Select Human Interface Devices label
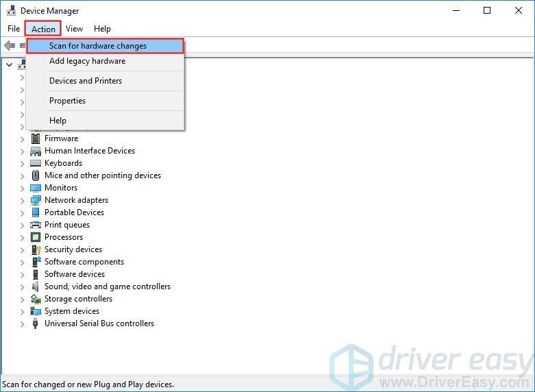 pos(90,151)
